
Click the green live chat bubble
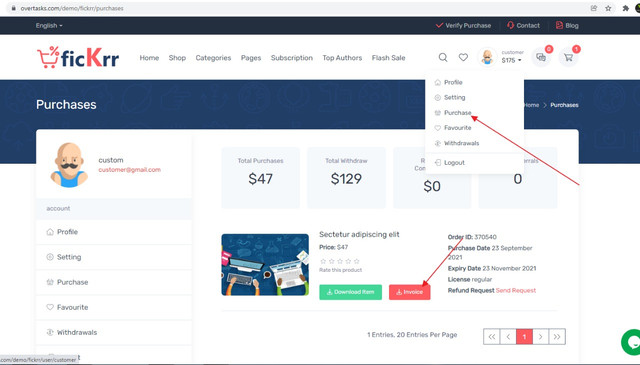632,342
